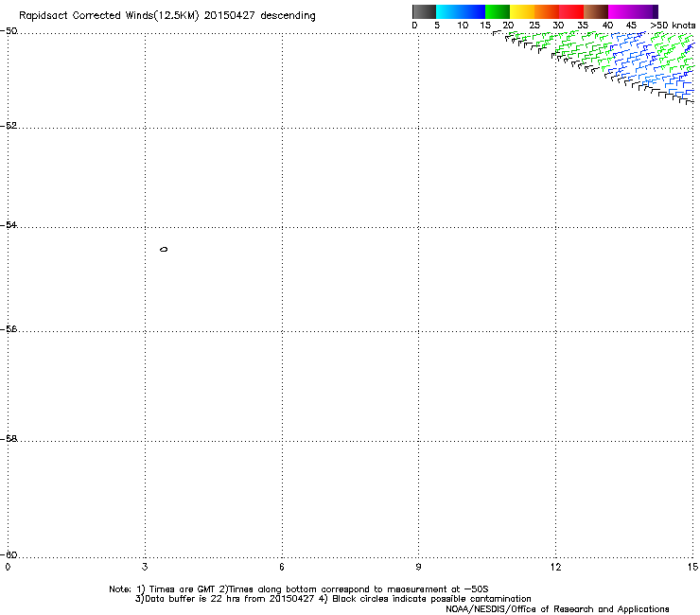Click the green 15-20 knots legend color

(498, 11)
